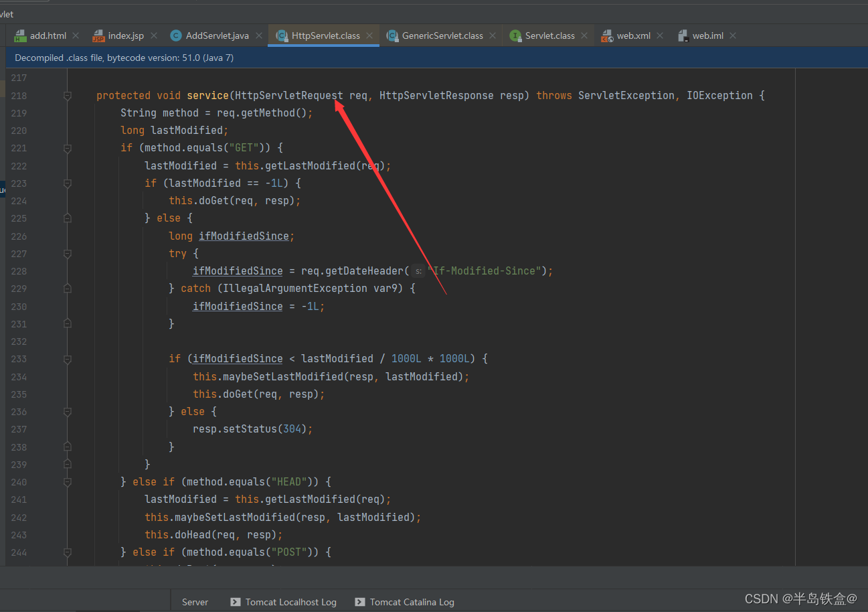Click the HttpServlet.class decompiled icon
Image resolution: width=868 pixels, height=612 pixels.
tap(282, 35)
